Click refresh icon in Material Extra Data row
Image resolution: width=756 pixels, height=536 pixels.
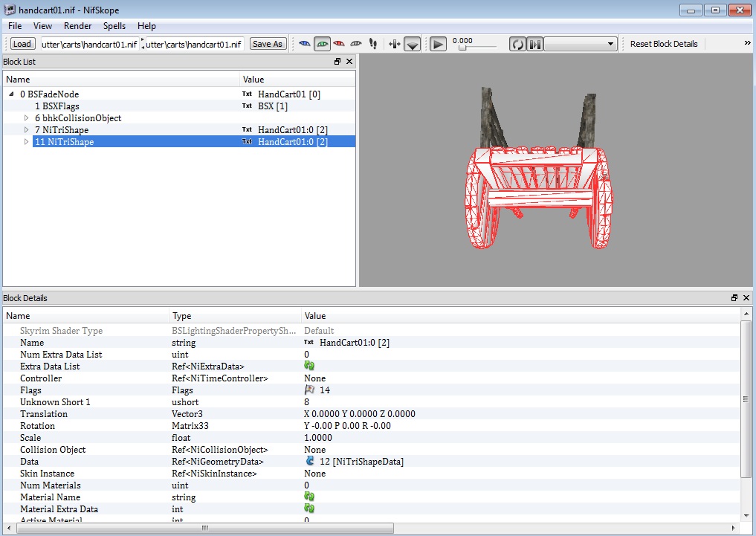[309, 508]
